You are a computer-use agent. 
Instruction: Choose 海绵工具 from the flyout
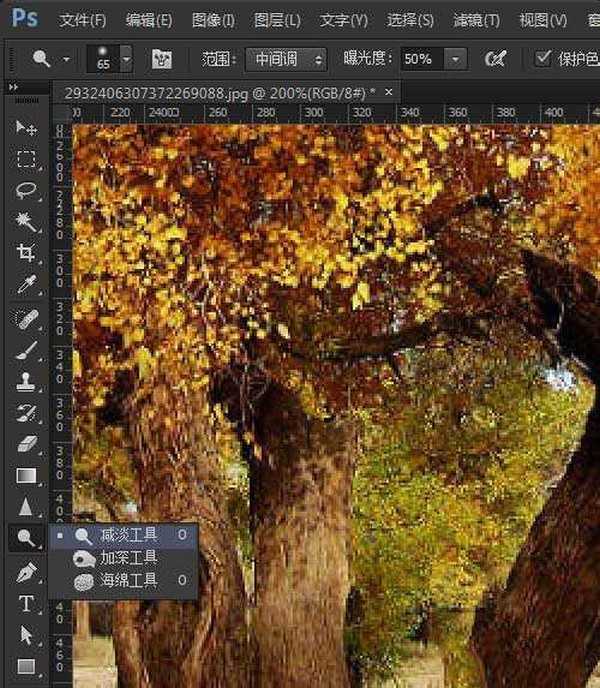(x=128, y=580)
